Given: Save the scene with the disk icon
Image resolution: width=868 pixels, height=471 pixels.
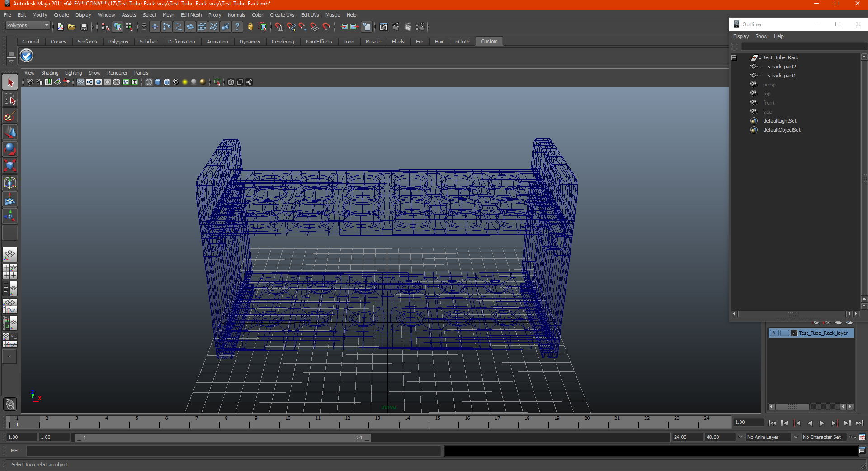Looking at the screenshot, I should tap(84, 27).
